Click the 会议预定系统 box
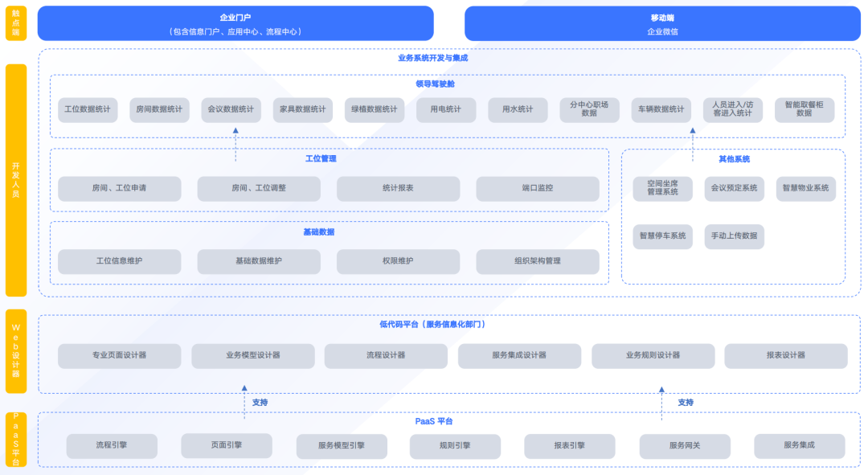This screenshot has height=475, width=868. coord(734,188)
